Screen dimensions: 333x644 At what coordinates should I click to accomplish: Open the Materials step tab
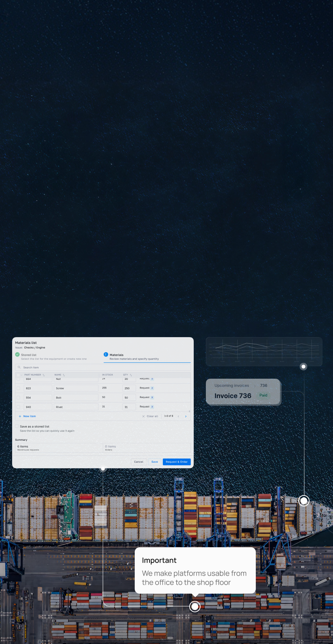coord(147,357)
